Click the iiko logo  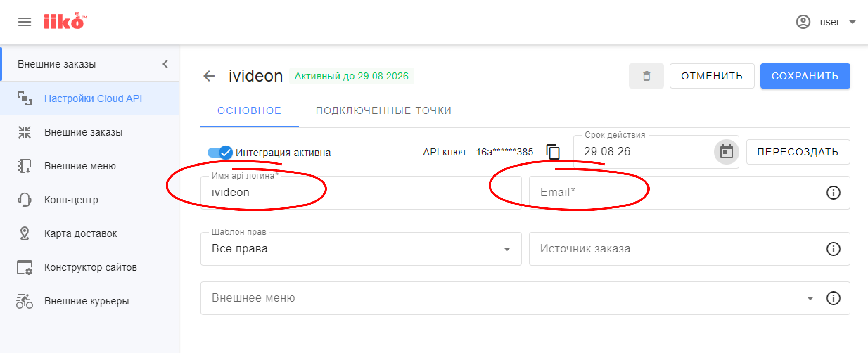pyautogui.click(x=65, y=21)
